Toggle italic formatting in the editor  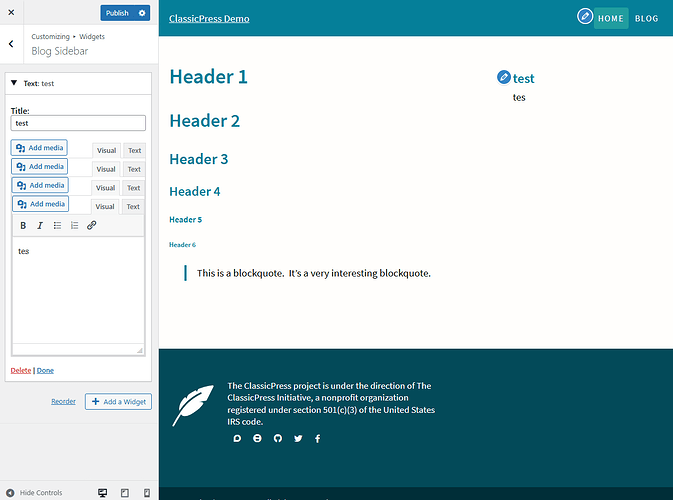click(40, 225)
